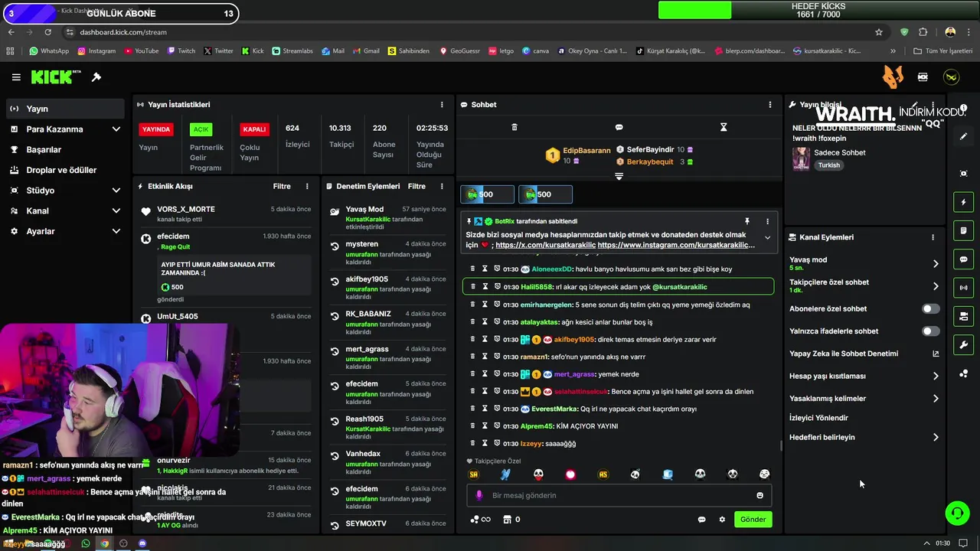Toggle Yalnızca ifadelerle sohbet switch
The image size is (980, 551).
click(x=930, y=331)
